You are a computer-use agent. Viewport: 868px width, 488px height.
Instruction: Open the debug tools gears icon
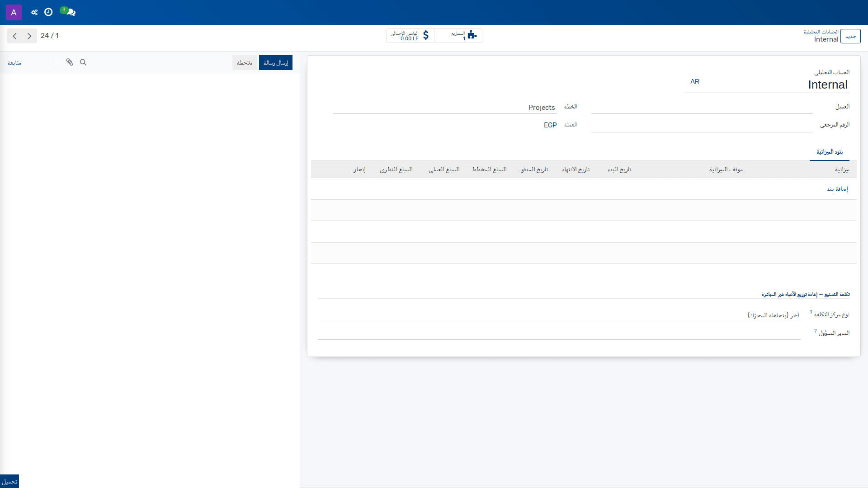click(34, 12)
